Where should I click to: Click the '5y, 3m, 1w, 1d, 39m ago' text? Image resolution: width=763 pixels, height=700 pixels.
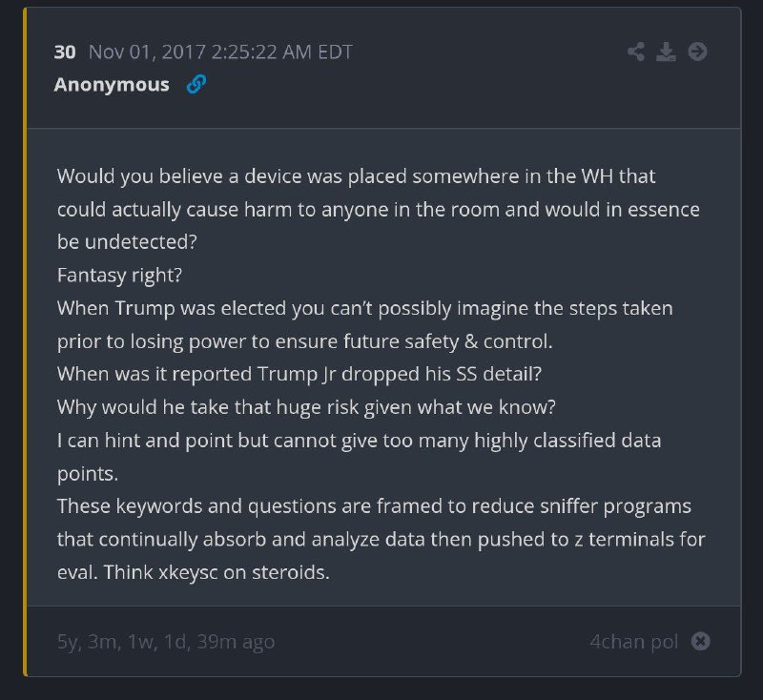166,642
